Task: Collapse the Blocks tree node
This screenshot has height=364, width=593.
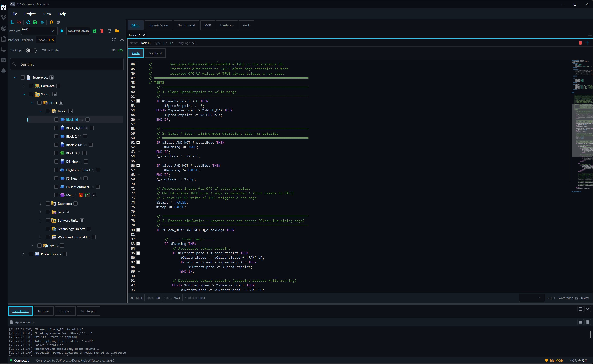Action: pos(41,111)
